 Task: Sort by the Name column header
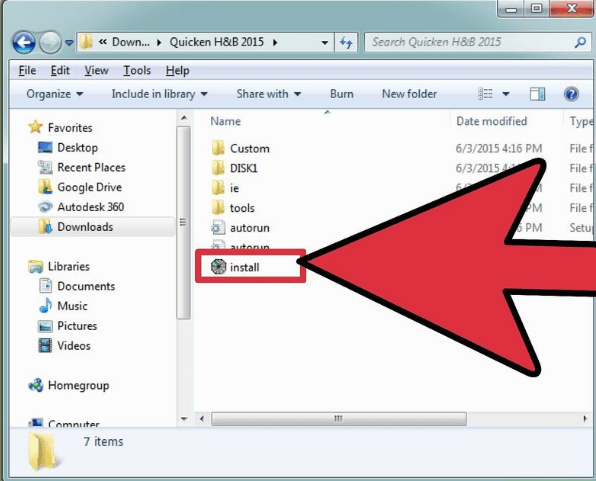coord(225,121)
